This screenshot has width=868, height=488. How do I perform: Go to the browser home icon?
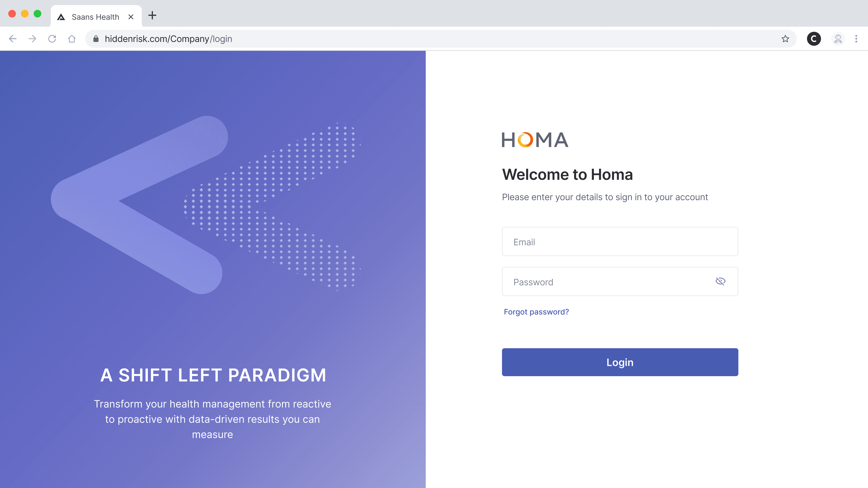click(72, 39)
